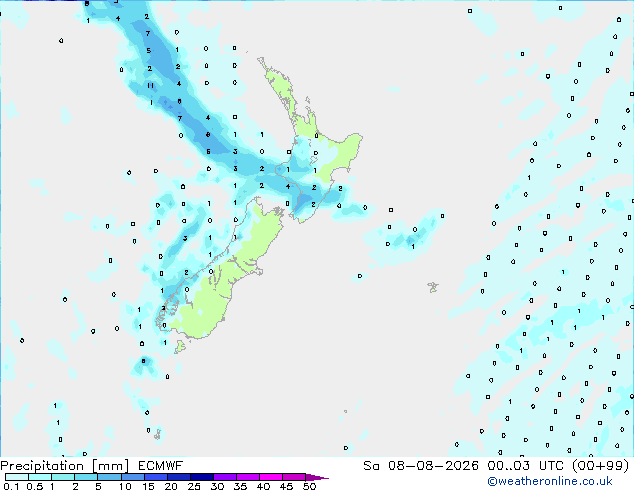
Task: Click the legend swatch between 25 and 30
Action: pyautogui.click(x=201, y=477)
